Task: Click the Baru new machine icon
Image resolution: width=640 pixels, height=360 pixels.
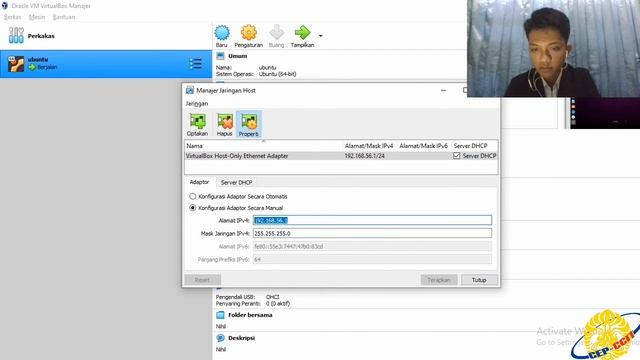Action: click(222, 33)
